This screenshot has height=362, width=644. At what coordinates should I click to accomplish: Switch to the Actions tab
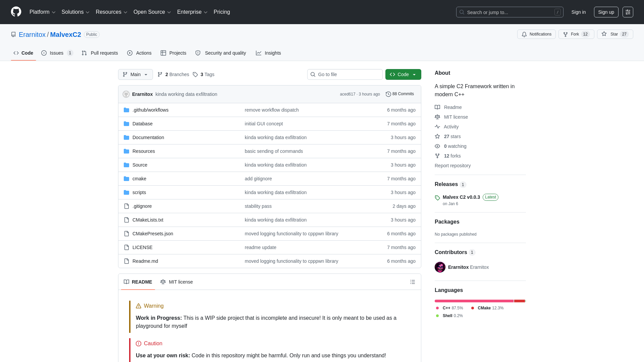[139, 53]
